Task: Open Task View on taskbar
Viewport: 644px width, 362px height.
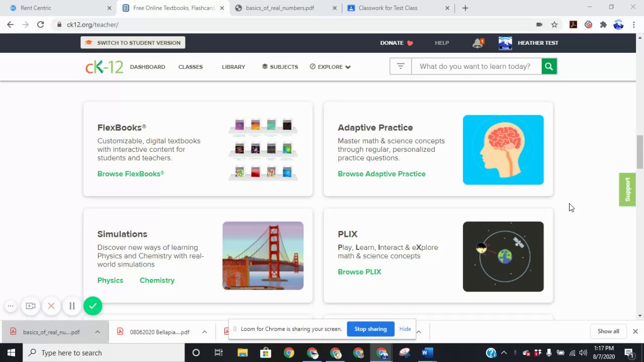Action: pos(218,352)
